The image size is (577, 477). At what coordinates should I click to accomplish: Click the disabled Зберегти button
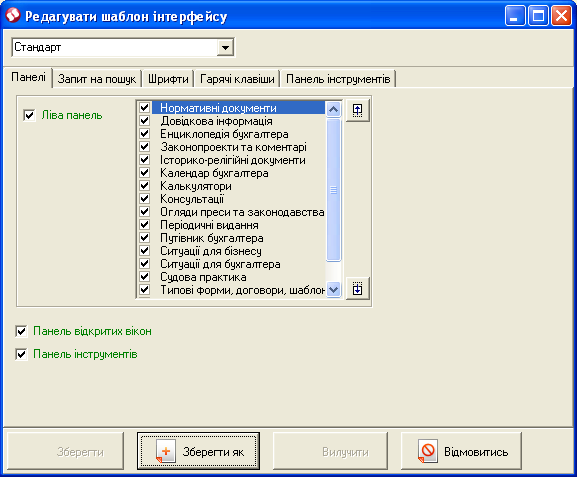pos(66,451)
